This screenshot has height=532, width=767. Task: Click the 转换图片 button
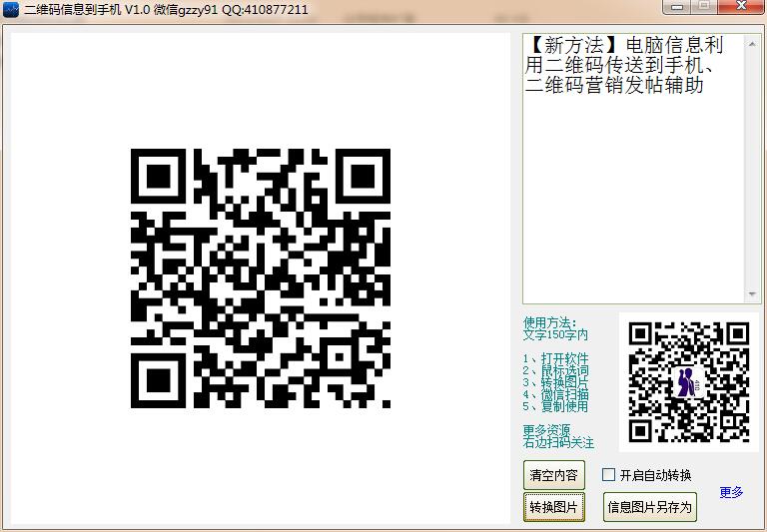point(553,507)
